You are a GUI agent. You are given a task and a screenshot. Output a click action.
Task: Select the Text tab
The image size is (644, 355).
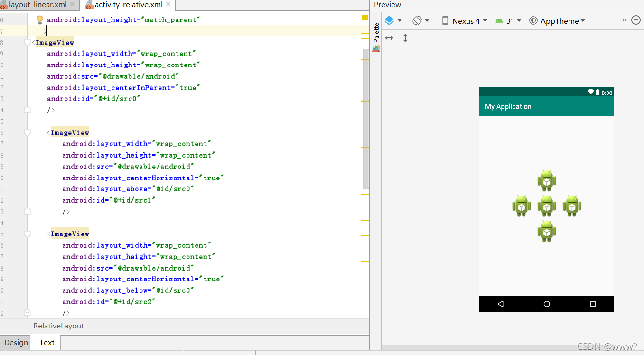click(47, 343)
